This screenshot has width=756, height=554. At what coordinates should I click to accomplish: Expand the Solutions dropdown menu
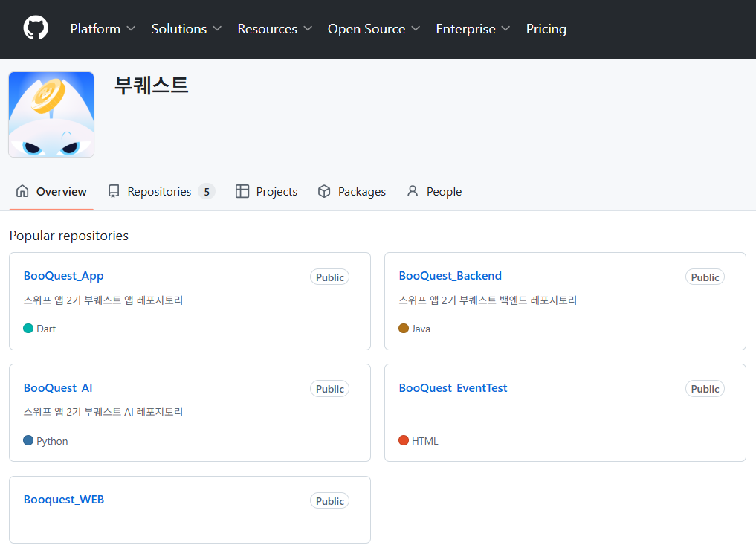pyautogui.click(x=186, y=29)
